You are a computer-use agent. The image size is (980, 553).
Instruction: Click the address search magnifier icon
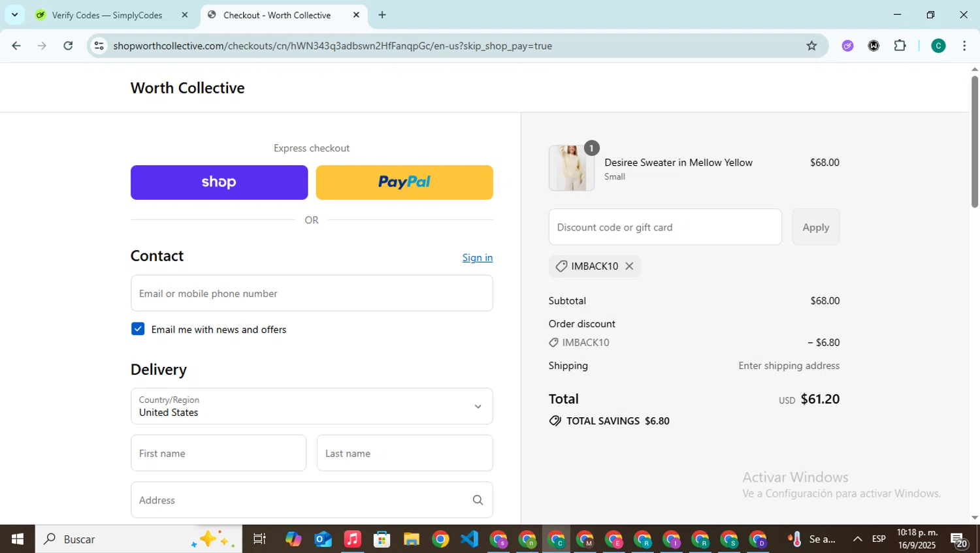pos(478,500)
